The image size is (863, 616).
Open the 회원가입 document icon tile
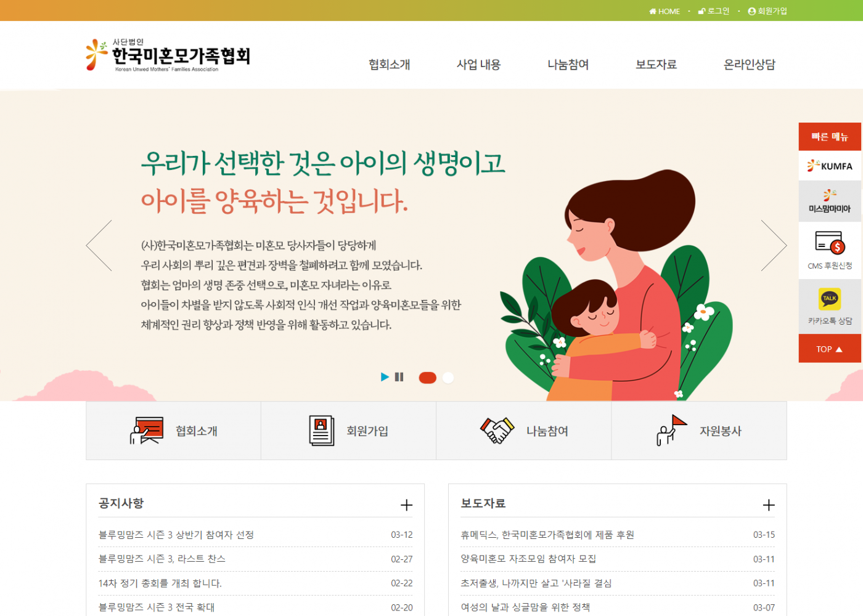pos(322,431)
